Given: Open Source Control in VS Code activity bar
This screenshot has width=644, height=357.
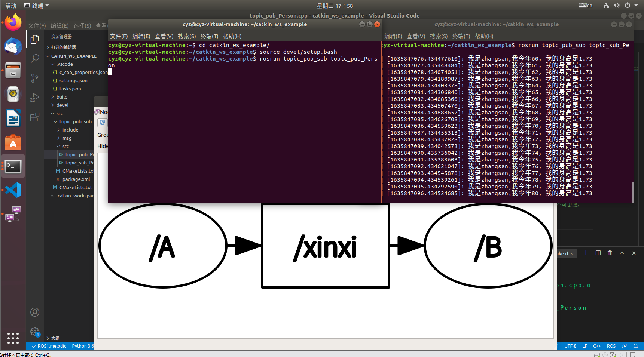Looking at the screenshot, I should click(x=35, y=78).
